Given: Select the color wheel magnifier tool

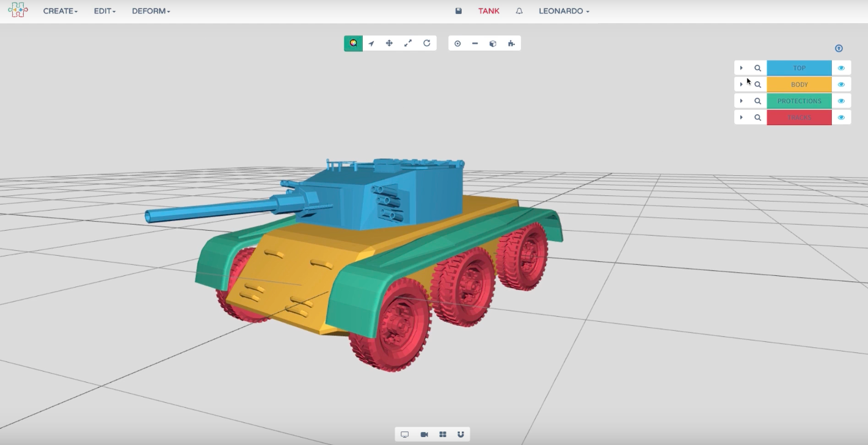Looking at the screenshot, I should 353,43.
